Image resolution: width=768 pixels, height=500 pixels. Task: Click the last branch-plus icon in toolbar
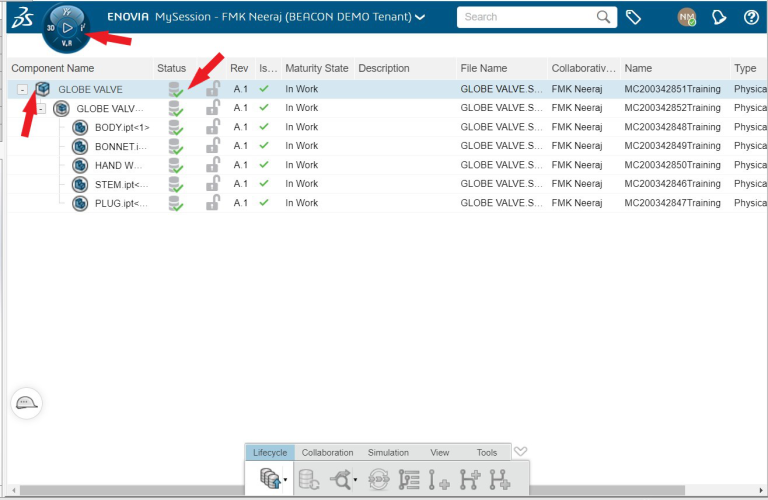point(500,479)
